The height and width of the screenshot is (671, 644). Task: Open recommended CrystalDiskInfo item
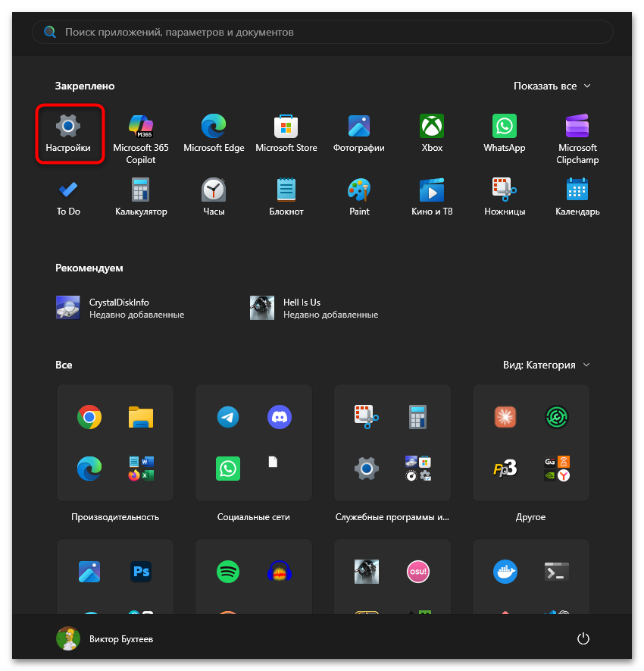point(120,308)
